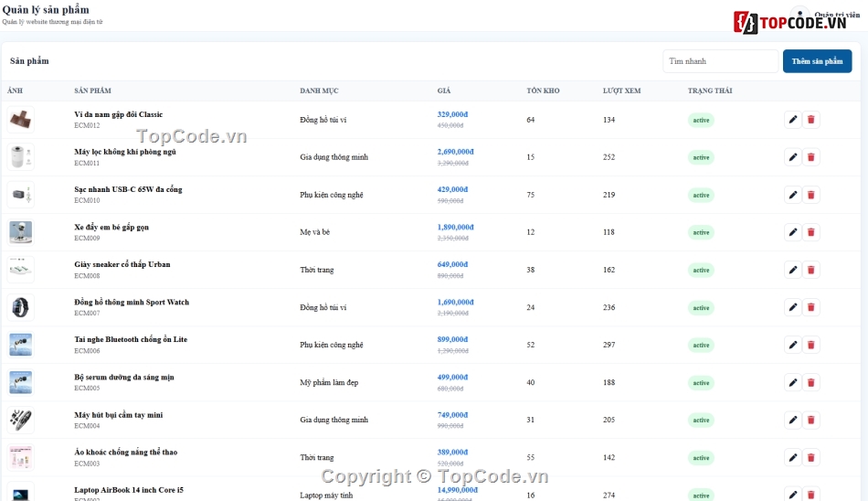Delete Đồng hồ thông minh Sport Watch
This screenshot has height=501, width=868.
point(811,307)
